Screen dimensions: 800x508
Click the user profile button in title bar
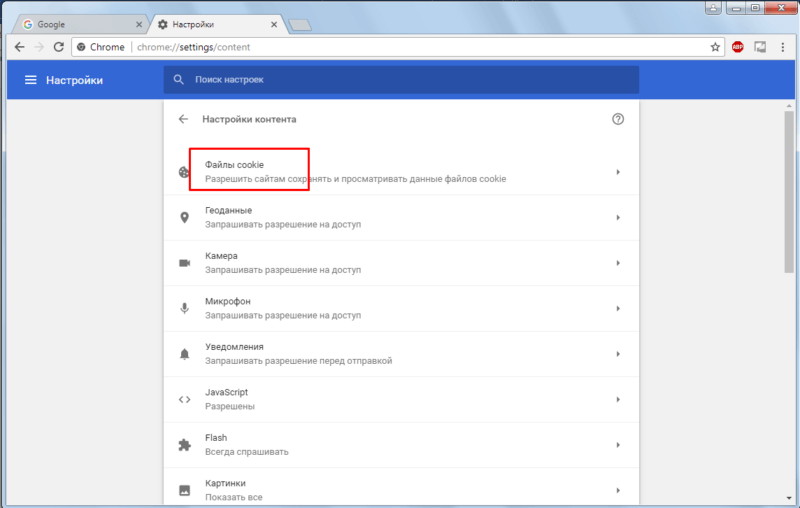point(713,8)
